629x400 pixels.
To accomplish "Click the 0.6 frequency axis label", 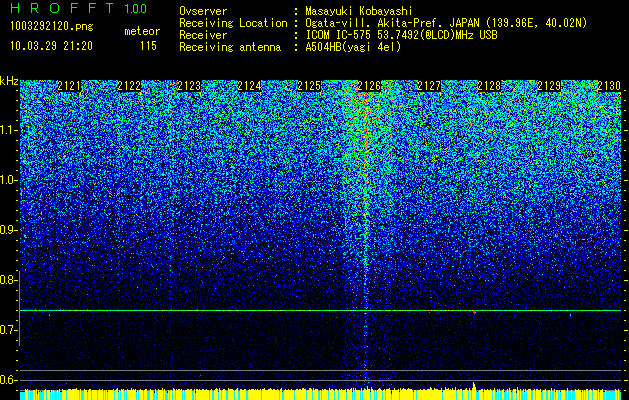I will tap(7, 380).
